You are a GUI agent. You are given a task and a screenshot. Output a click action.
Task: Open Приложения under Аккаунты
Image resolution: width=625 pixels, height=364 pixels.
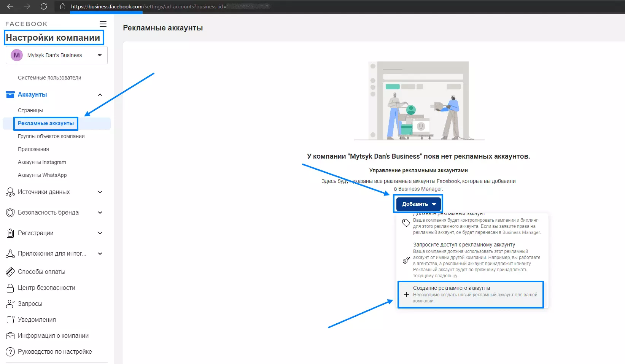(33, 149)
